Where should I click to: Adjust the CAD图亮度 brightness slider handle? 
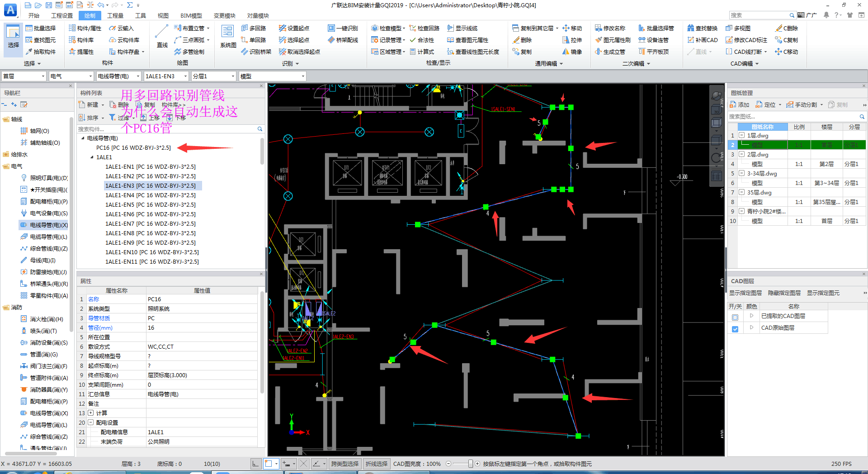pos(470,464)
